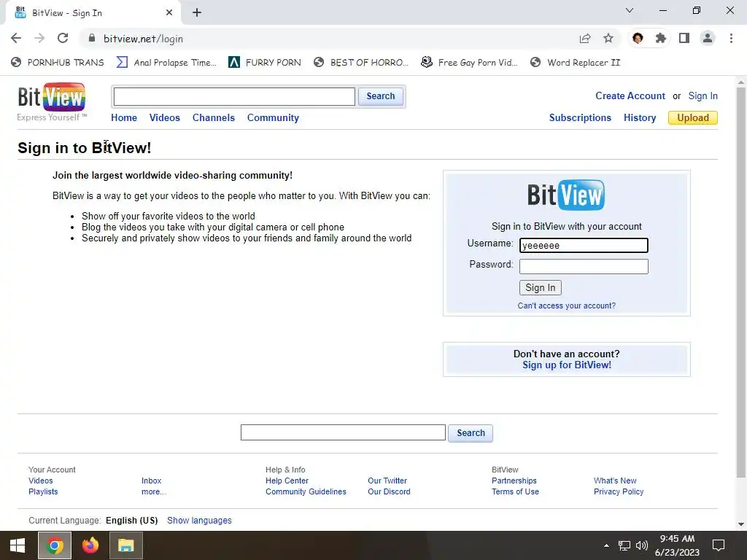Screen dimensions: 747x560
Task: Open Subscriptions link
Action: [580, 117]
